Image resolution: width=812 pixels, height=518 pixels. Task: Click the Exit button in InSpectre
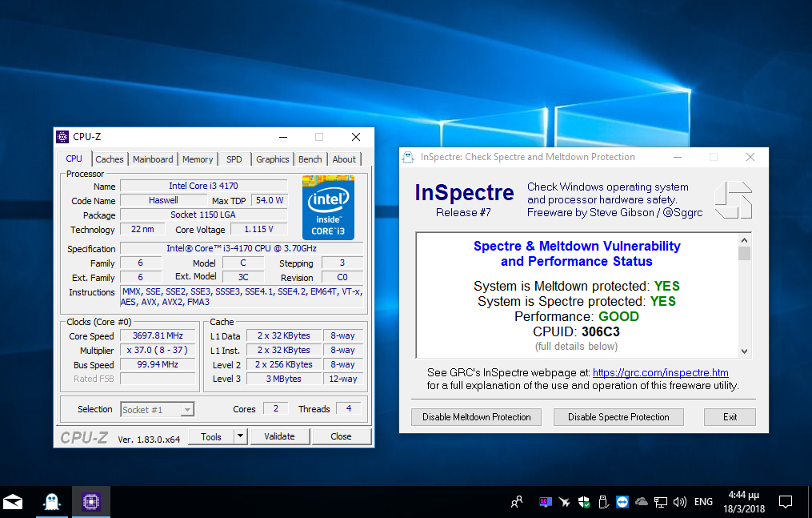730,417
